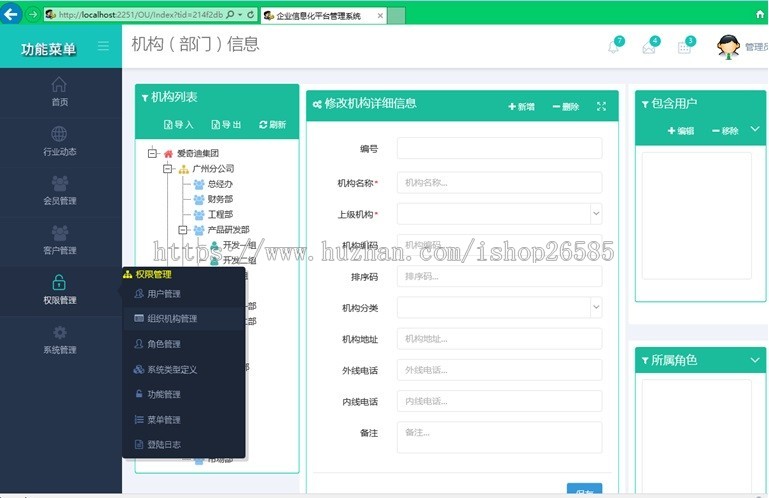Select 登陆日志 in submenu
The image size is (769, 498).
[x=164, y=445]
